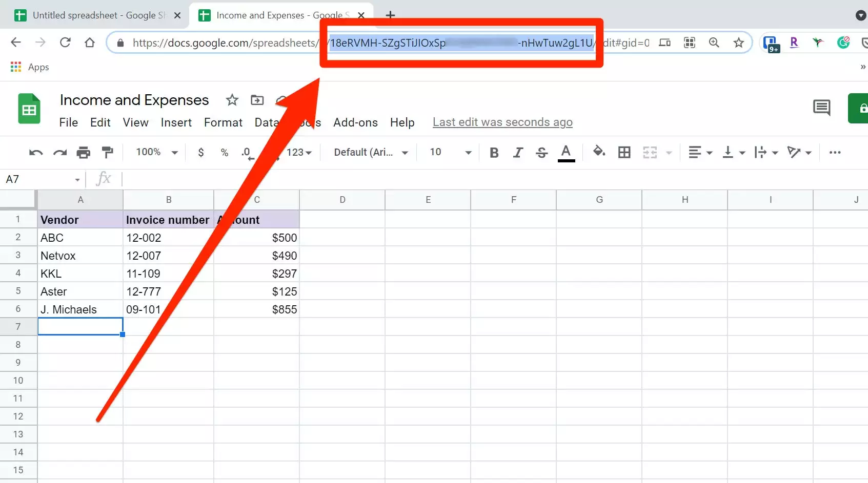
Task: Open the Default (Arial) font dropdown
Action: click(371, 152)
